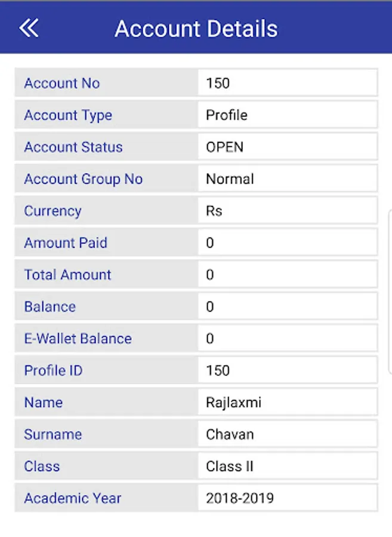Click the Account Type field showing Profile
Screen dimensions: 392x537
(288, 115)
